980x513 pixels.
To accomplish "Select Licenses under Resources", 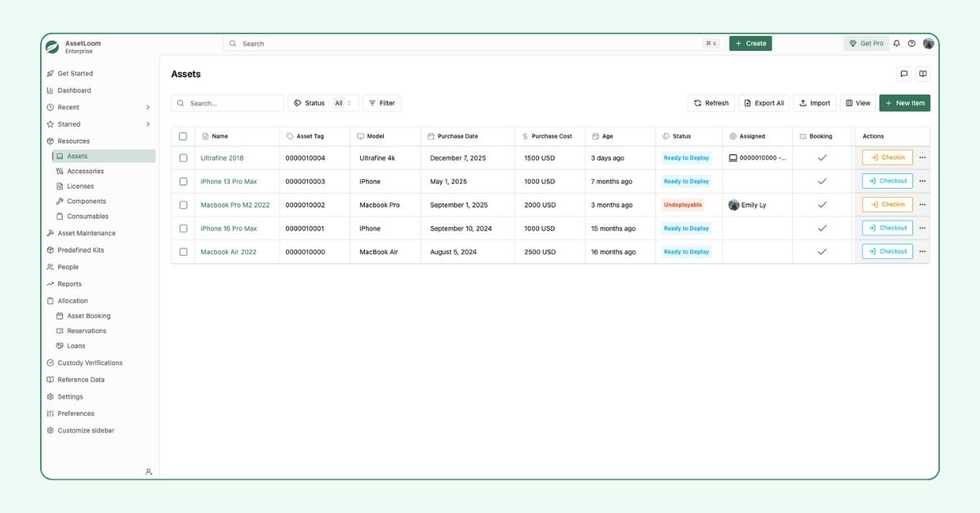I will pos(80,186).
